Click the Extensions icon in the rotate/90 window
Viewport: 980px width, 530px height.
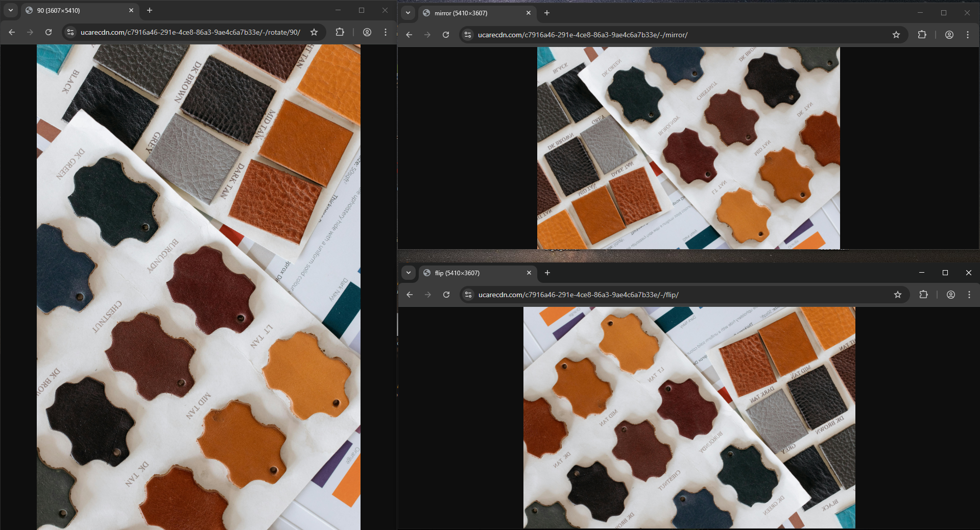point(340,32)
